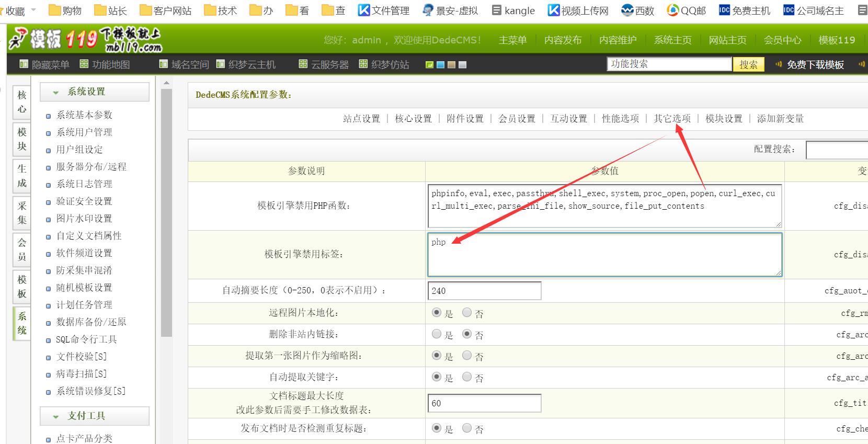Open 系统基本参数 in sidebar
This screenshot has width=868, height=444.
[84, 115]
